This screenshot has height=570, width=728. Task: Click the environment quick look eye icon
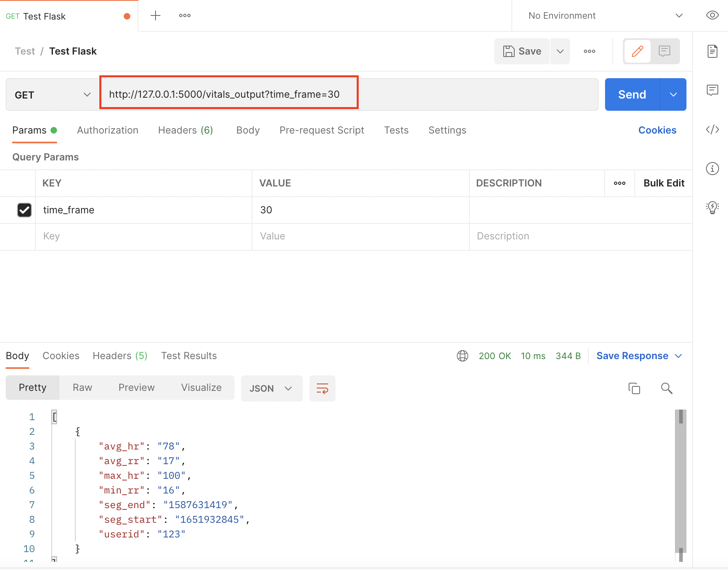(712, 15)
